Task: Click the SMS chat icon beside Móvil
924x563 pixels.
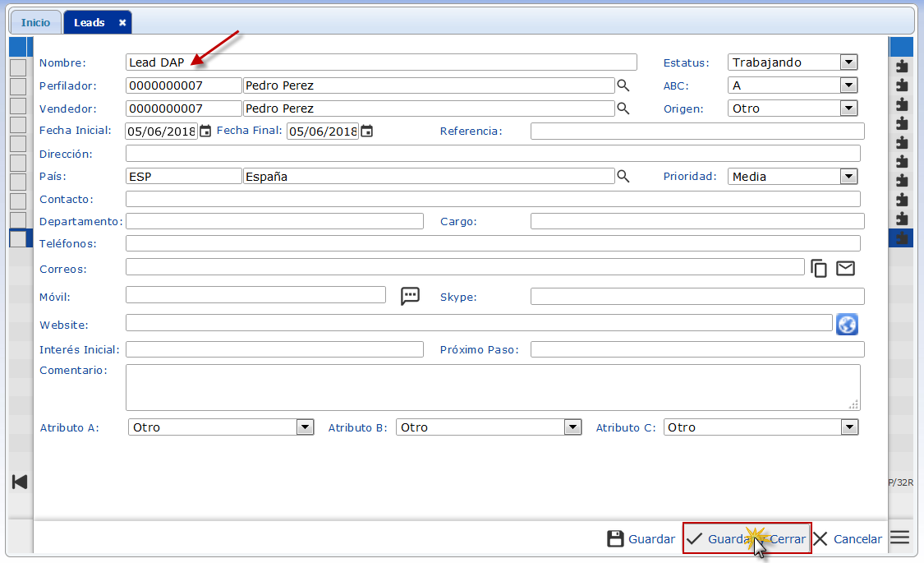Action: tap(410, 296)
